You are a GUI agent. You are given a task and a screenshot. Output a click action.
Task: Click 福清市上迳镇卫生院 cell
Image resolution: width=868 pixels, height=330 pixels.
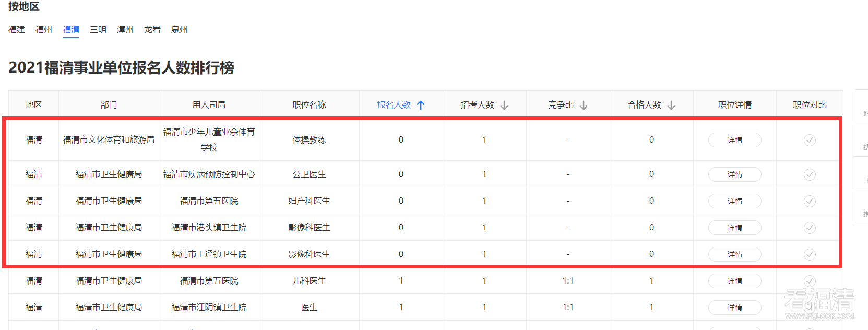209,254
